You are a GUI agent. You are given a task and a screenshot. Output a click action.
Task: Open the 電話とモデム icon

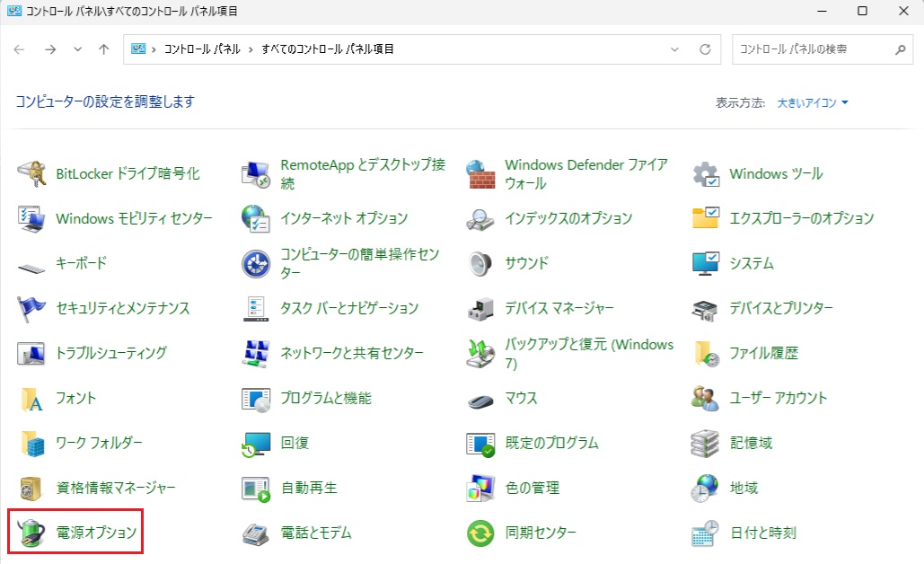tap(256, 533)
